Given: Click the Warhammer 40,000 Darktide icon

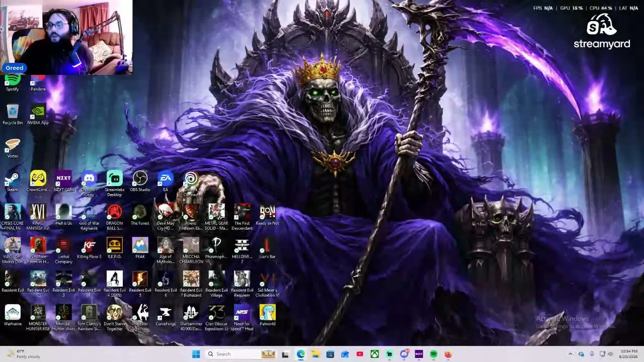Looking at the screenshot, I should [191, 318].
